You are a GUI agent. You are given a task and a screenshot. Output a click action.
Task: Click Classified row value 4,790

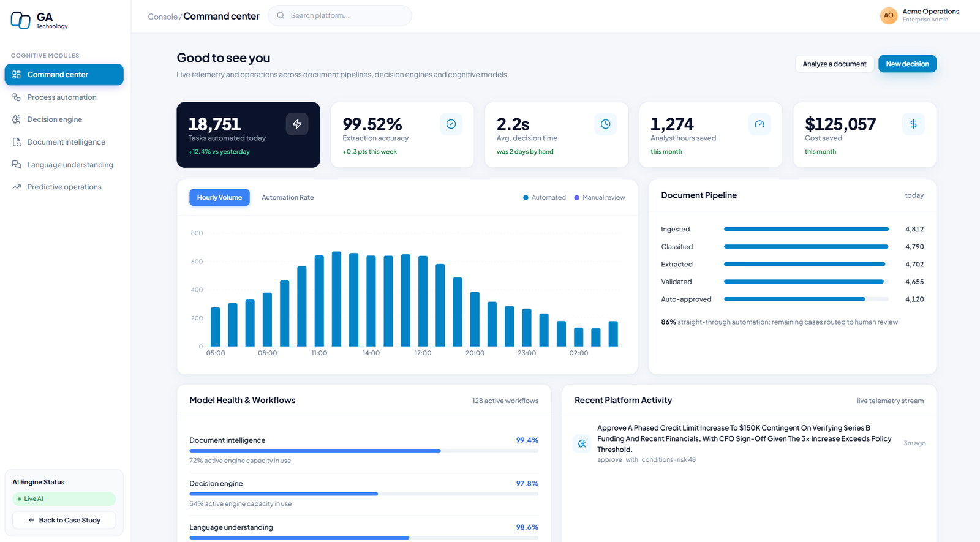914,247
